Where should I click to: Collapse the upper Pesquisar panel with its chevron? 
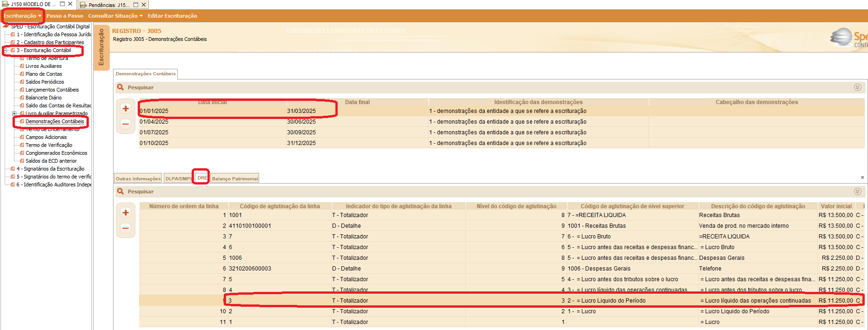858,87
